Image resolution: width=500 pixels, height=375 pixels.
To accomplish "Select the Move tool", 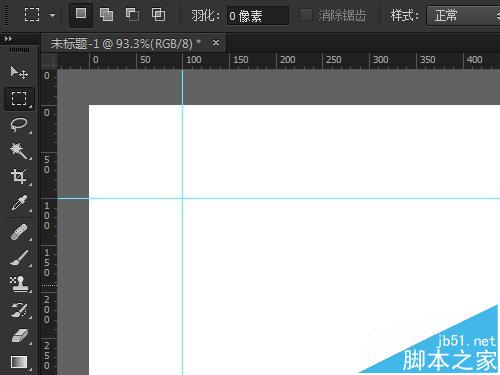I will [19, 72].
